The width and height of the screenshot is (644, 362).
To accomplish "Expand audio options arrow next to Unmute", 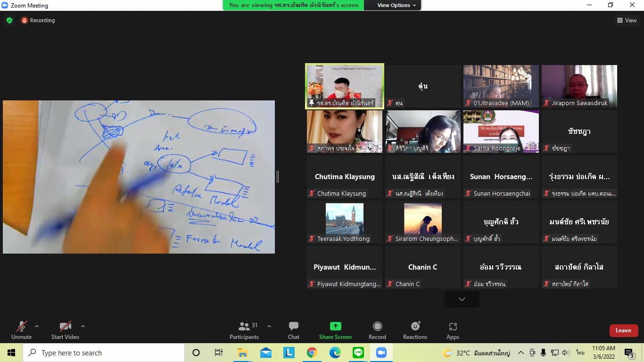I will (37, 326).
